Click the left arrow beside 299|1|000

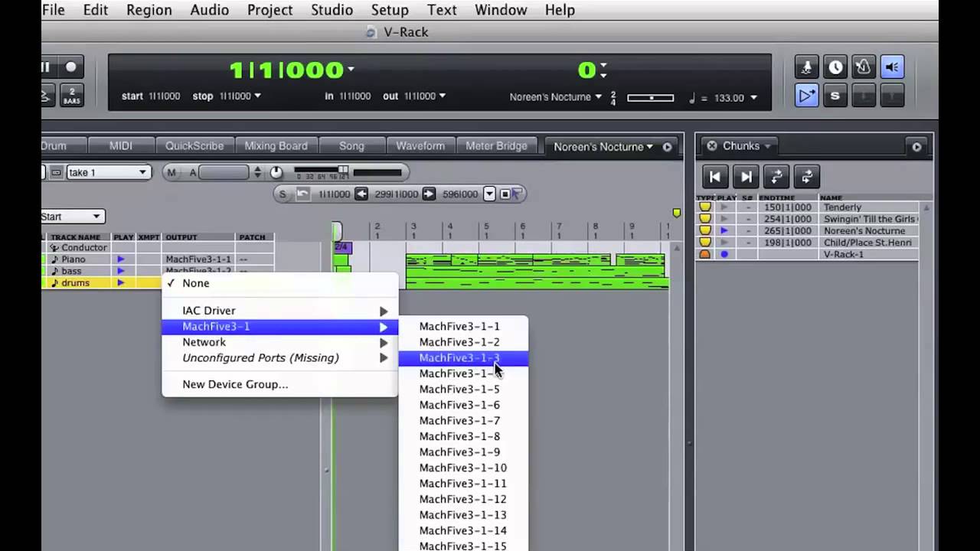[361, 194]
